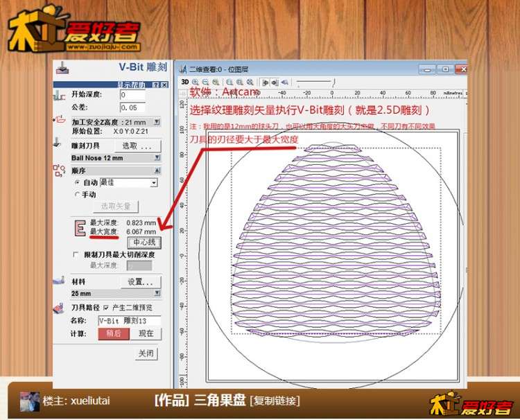Close the V-Bit help bar with X
The width and height of the screenshot is (520, 420).
click(x=164, y=85)
